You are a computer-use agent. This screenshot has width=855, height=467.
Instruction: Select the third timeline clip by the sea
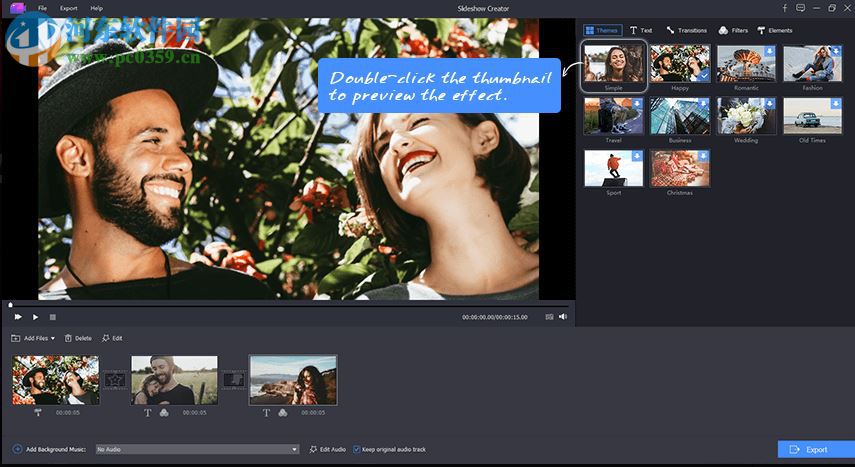tap(293, 380)
